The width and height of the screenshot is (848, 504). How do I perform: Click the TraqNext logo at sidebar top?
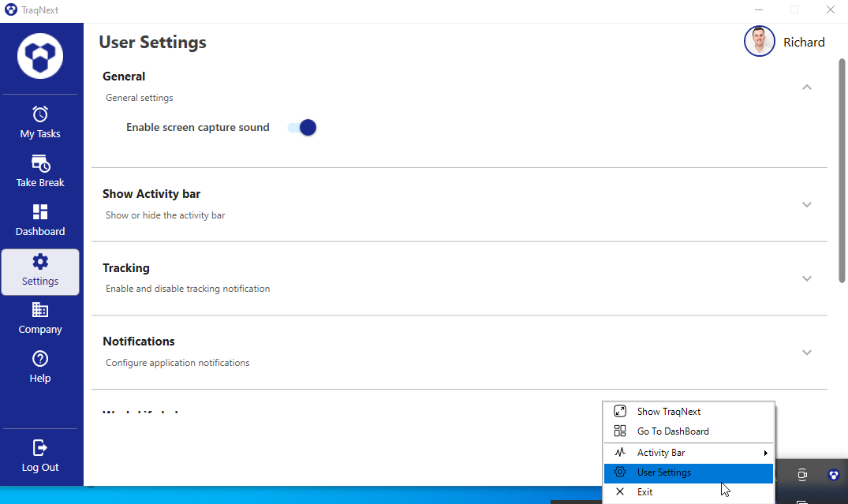point(39,55)
